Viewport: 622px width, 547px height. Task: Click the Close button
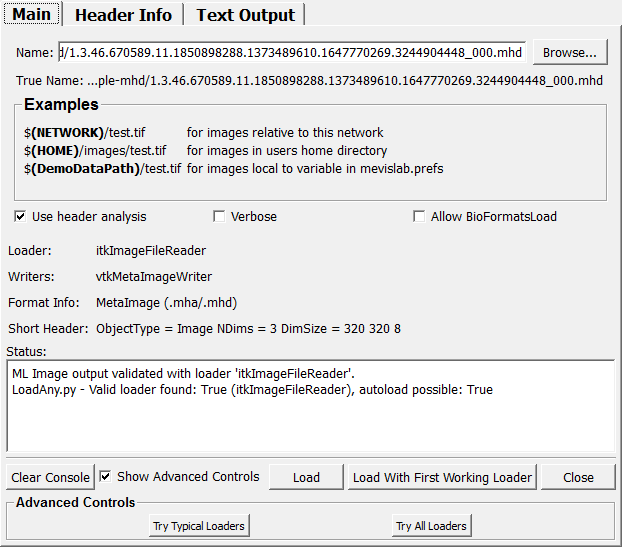pos(578,478)
